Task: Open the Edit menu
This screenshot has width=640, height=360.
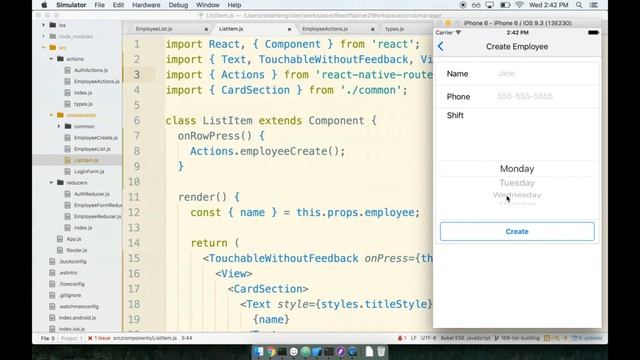Action: (118, 5)
